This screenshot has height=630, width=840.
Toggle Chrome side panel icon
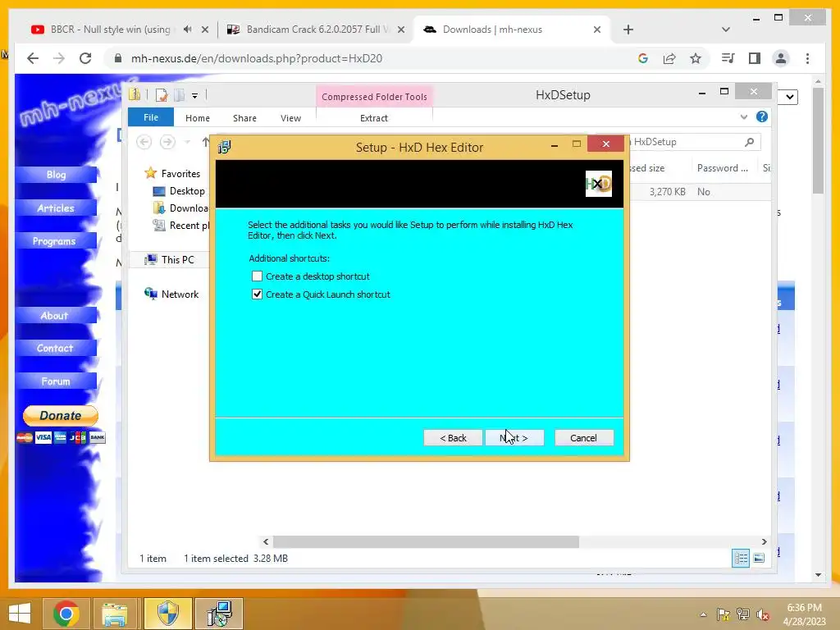755,58
